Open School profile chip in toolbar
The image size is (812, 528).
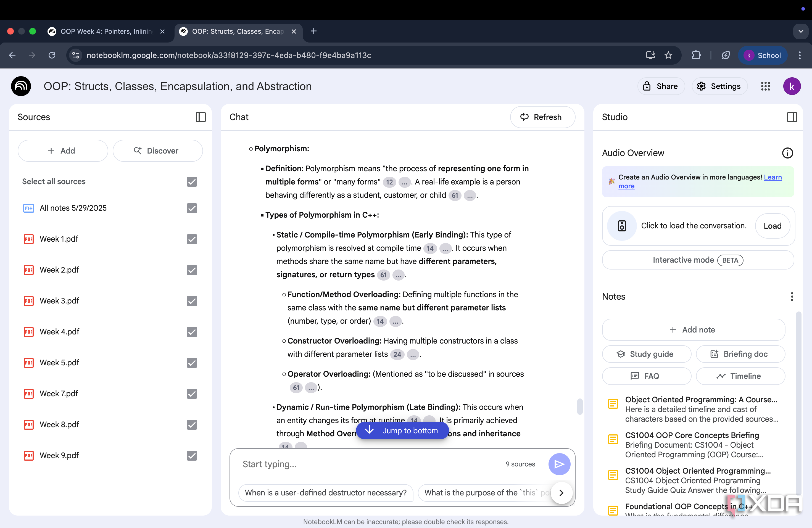(x=763, y=55)
